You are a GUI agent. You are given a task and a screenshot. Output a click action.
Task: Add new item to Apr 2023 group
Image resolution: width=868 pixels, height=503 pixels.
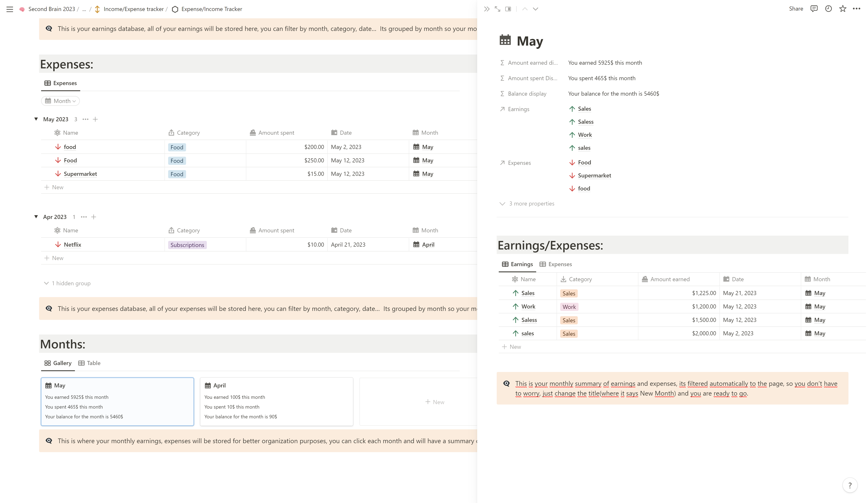click(x=94, y=217)
